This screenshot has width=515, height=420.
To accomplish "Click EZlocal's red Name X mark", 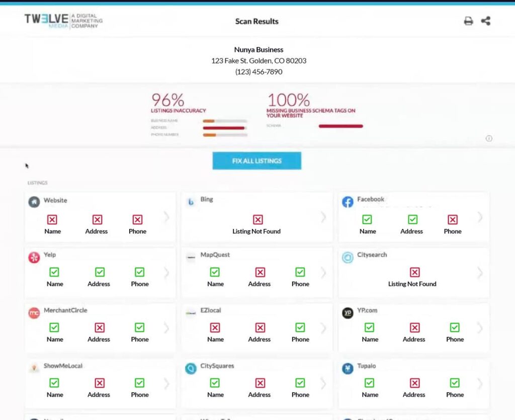I will [215, 327].
